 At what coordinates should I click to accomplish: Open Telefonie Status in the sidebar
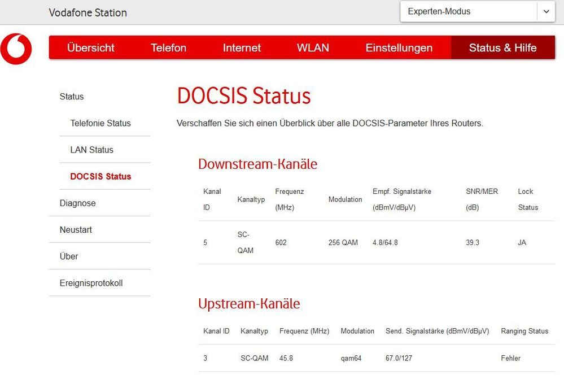tap(100, 123)
